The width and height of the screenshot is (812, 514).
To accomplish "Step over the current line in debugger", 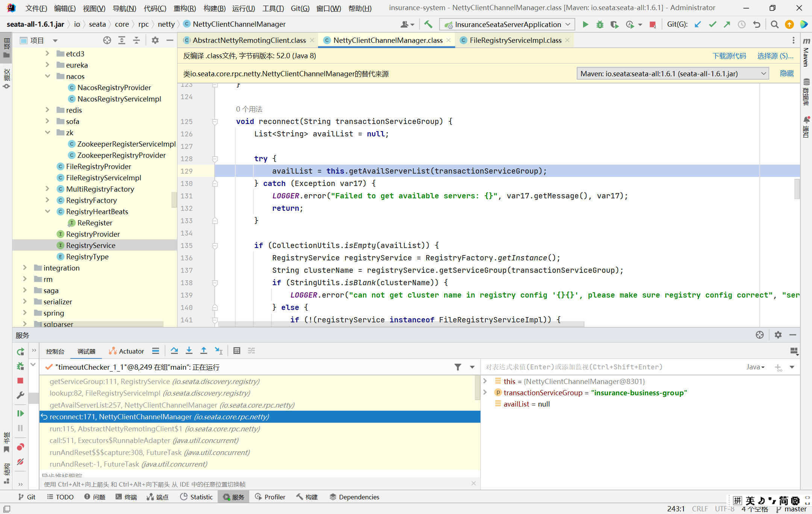I will click(174, 351).
